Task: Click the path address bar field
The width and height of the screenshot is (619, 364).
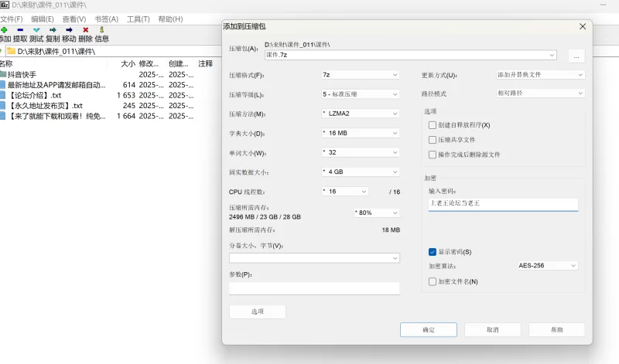Action: coord(113,51)
